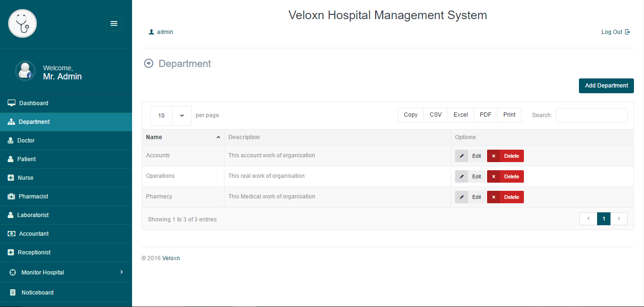Edit the Accounts department
The height and width of the screenshot is (307, 644).
point(469,156)
